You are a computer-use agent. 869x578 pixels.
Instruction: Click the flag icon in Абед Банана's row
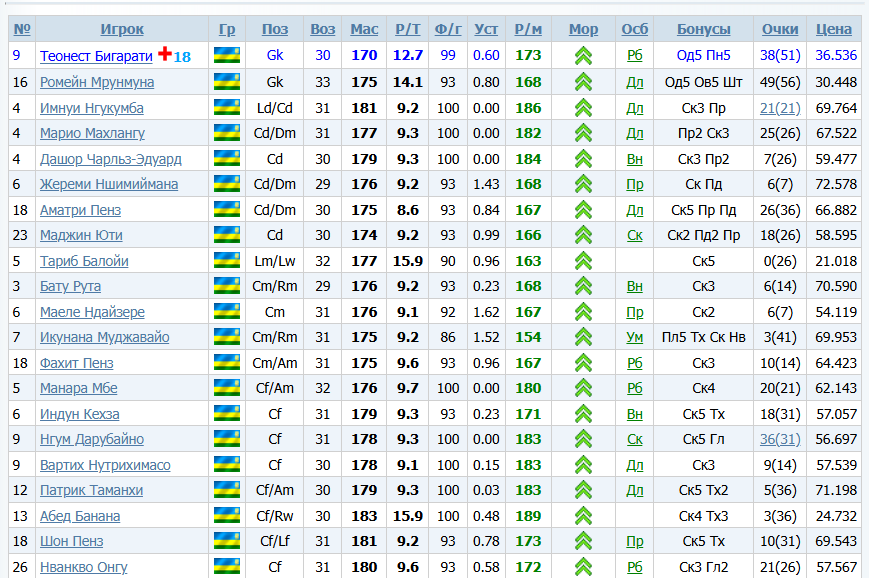[227, 516]
